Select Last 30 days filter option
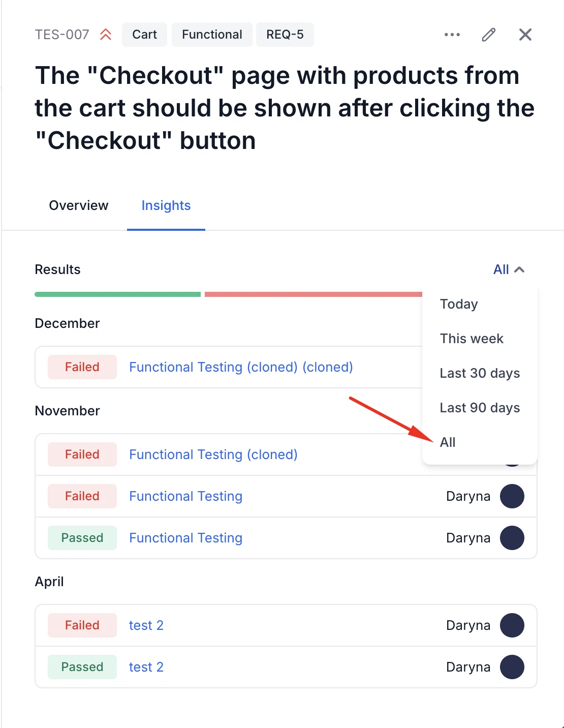The height and width of the screenshot is (728, 564). (480, 373)
